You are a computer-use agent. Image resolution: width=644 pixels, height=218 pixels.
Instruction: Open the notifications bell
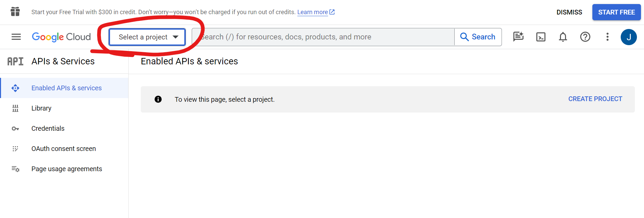[x=563, y=37]
